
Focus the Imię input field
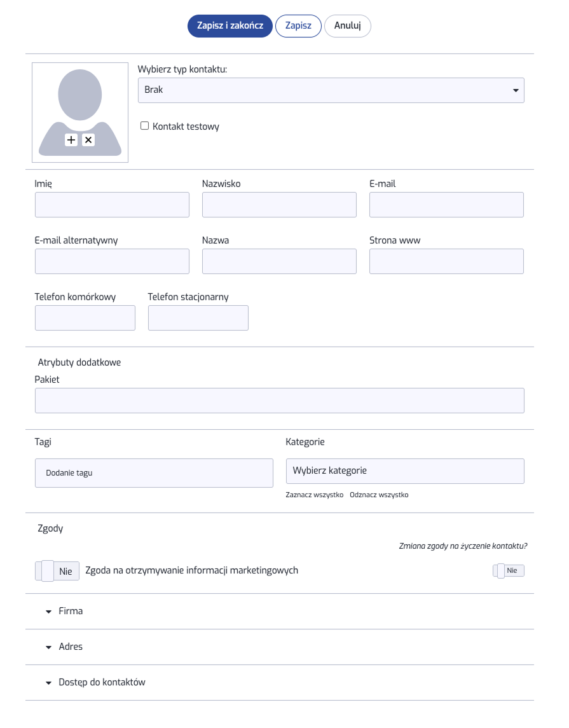pyautogui.click(x=113, y=205)
